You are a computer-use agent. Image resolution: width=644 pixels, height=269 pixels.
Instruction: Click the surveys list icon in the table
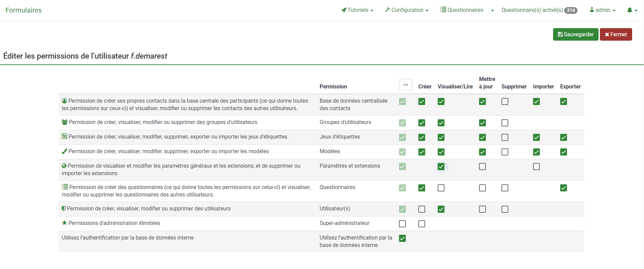65,187
